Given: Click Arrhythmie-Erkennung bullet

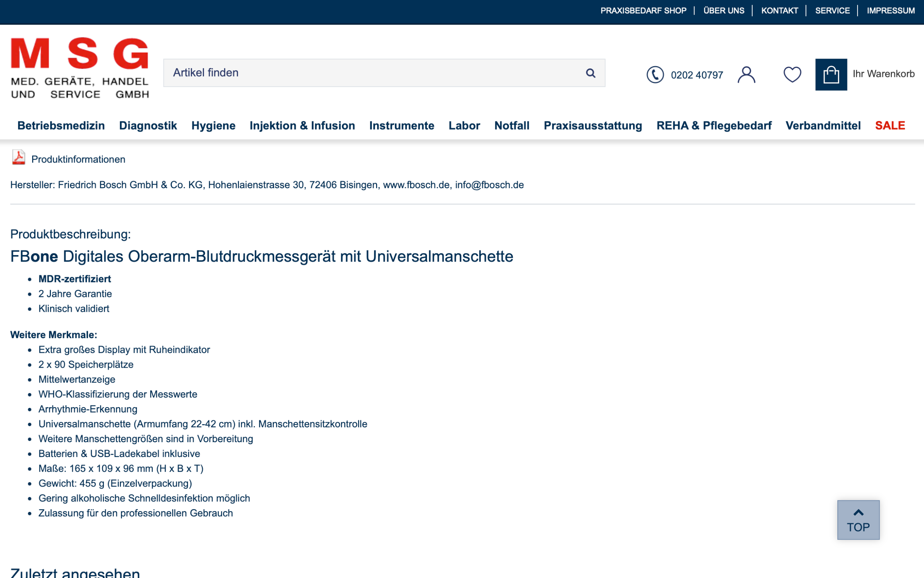Looking at the screenshot, I should tap(88, 409).
